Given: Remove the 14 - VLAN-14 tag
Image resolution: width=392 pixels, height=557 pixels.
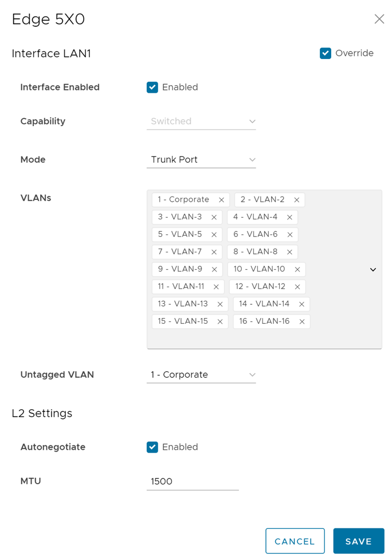Looking at the screenshot, I should 301,304.
